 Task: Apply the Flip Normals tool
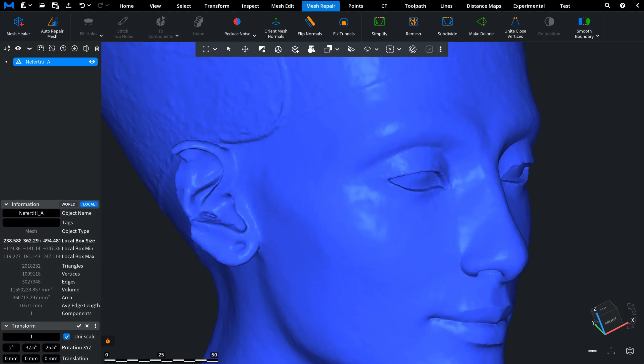[x=310, y=26]
